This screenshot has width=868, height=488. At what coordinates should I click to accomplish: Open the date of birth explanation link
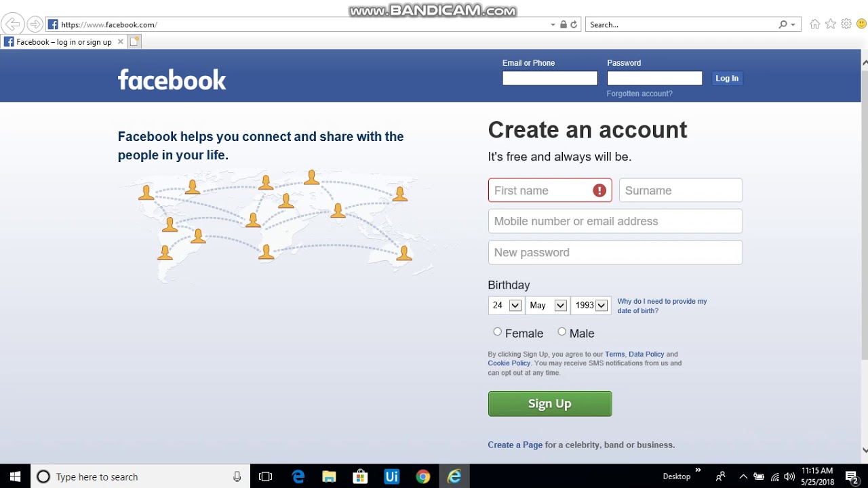662,306
